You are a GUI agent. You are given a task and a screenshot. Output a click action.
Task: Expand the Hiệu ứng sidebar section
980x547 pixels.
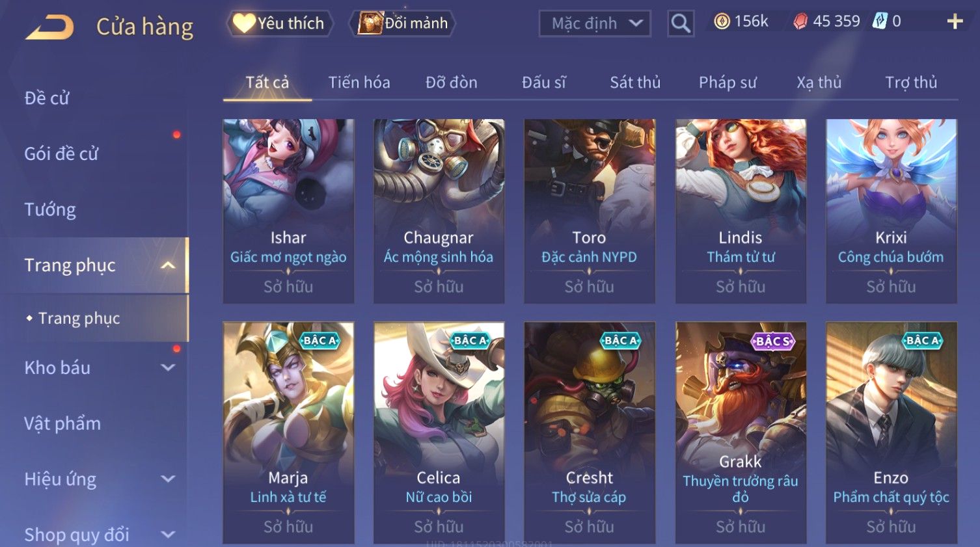point(168,479)
